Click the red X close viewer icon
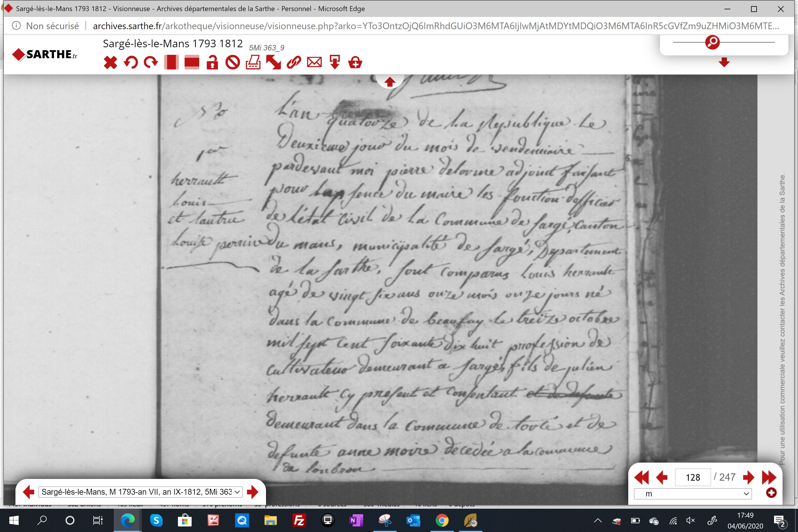The height and width of the screenshot is (532, 798). (110, 62)
